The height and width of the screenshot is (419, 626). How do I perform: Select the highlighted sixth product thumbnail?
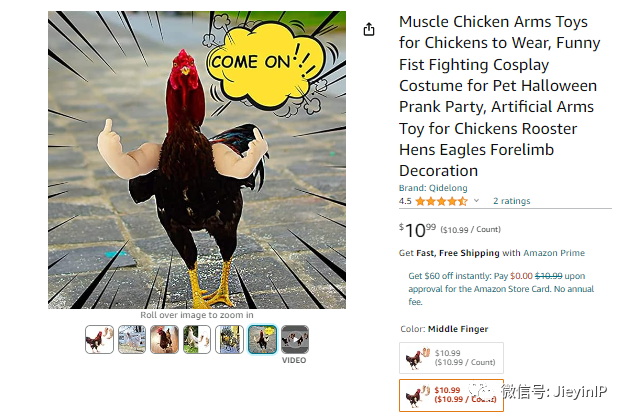(262, 340)
